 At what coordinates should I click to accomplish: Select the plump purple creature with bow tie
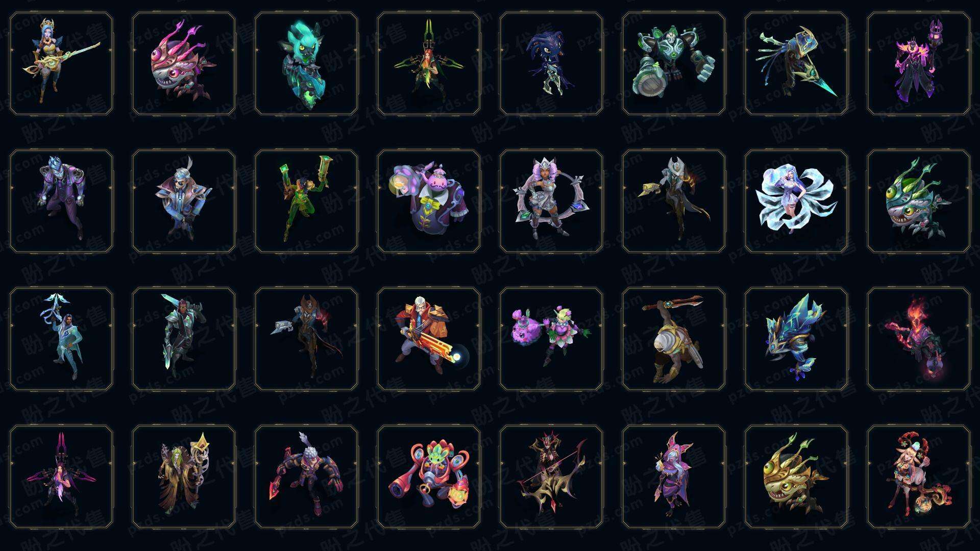pos(429,201)
